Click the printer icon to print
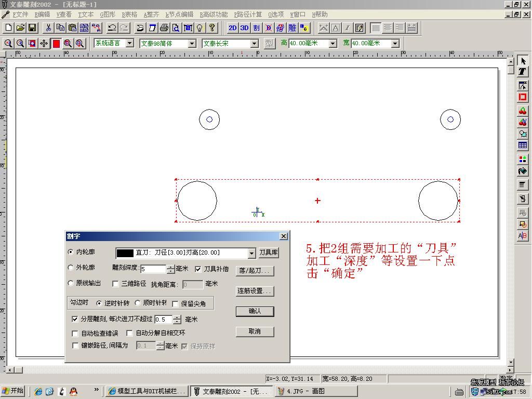 click(x=164, y=28)
